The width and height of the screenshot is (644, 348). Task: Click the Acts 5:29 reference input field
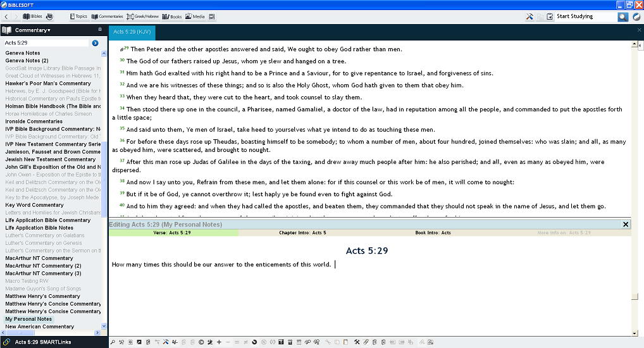(46, 43)
